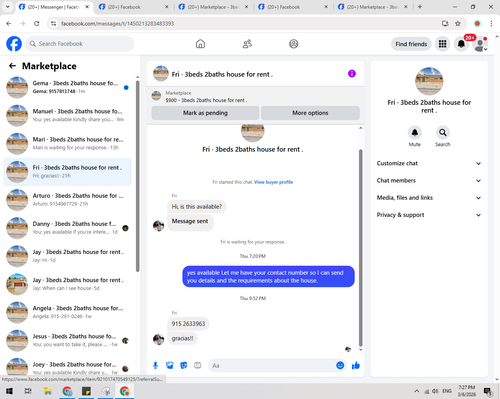
Task: Click the Search Facebook field
Action: (x=80, y=44)
